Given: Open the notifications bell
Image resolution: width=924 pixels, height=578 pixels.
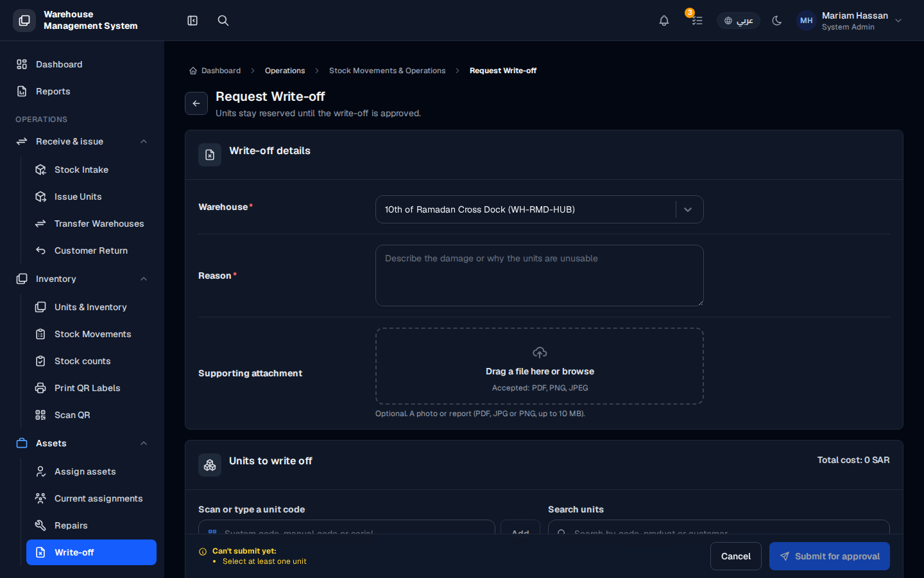Looking at the screenshot, I should (664, 21).
